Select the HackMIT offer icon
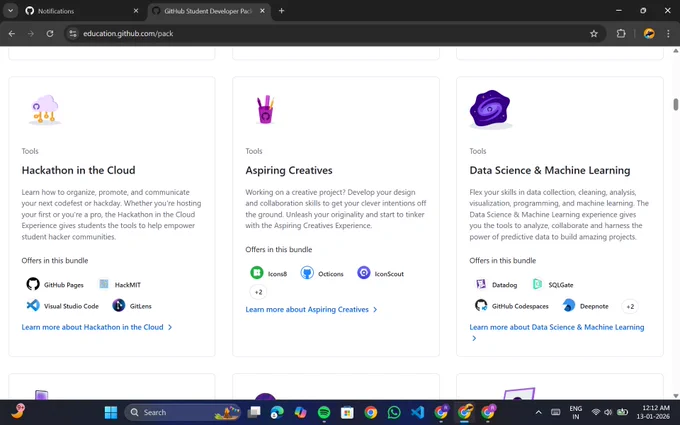Screen dimensions: 680x425 [x=104, y=284]
